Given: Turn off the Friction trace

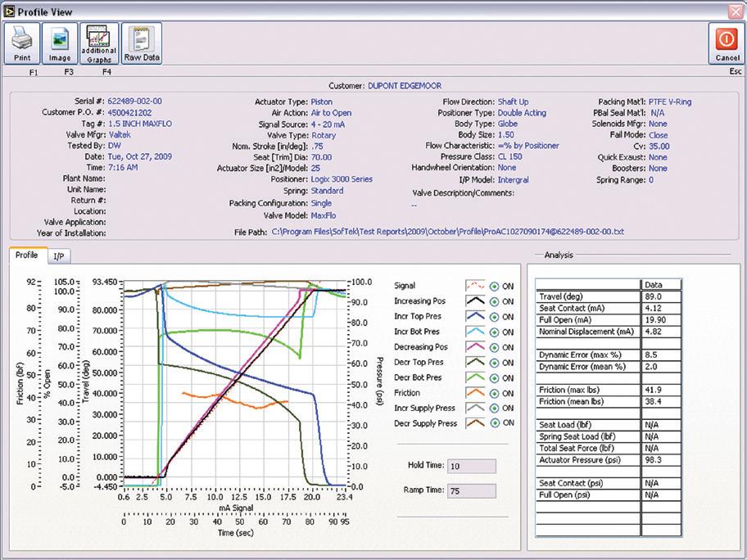Looking at the screenshot, I should (495, 393).
